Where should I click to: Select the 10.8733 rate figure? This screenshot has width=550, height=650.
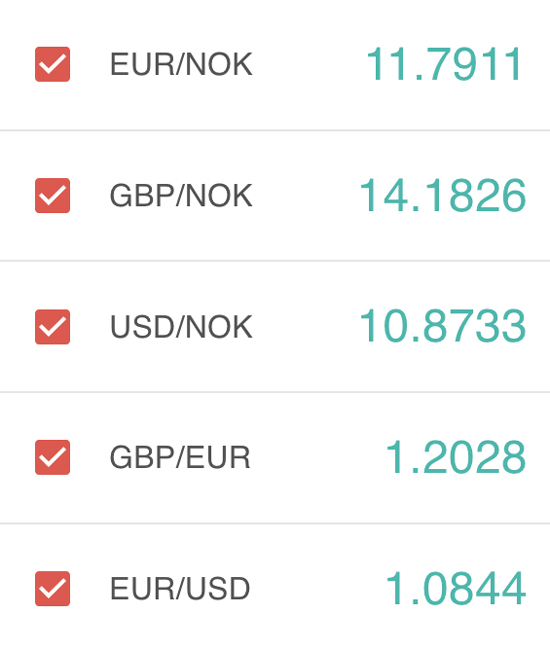point(443,327)
